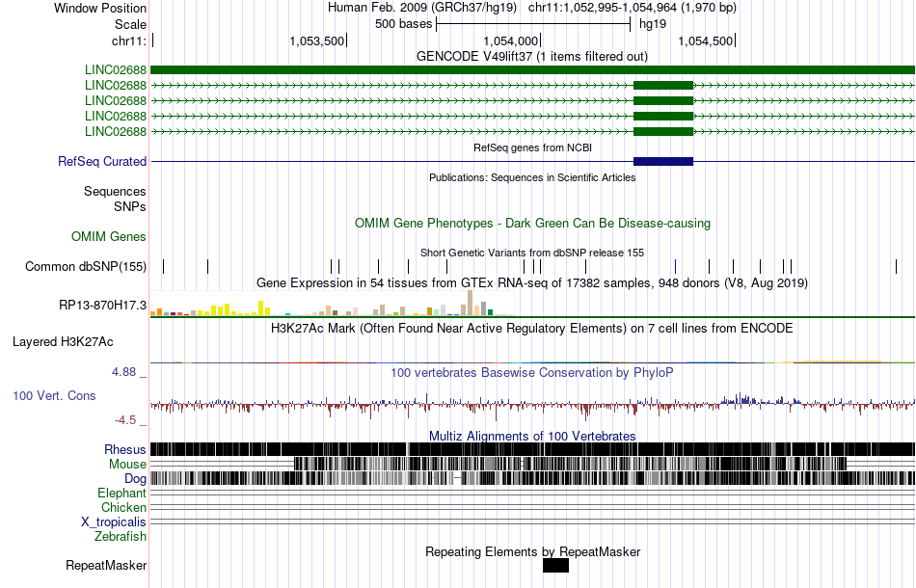Click the 100 Vert. Cons track label

(54, 396)
